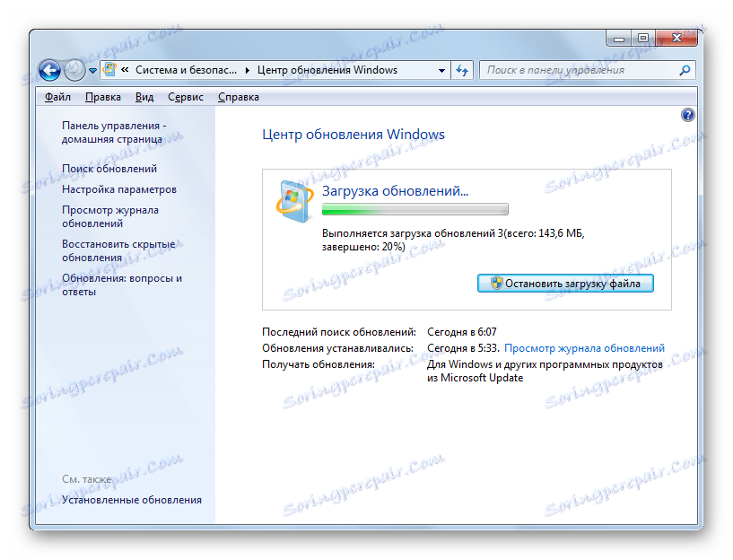Click the Forward navigation arrow
This screenshot has width=733, height=560.
[74, 71]
